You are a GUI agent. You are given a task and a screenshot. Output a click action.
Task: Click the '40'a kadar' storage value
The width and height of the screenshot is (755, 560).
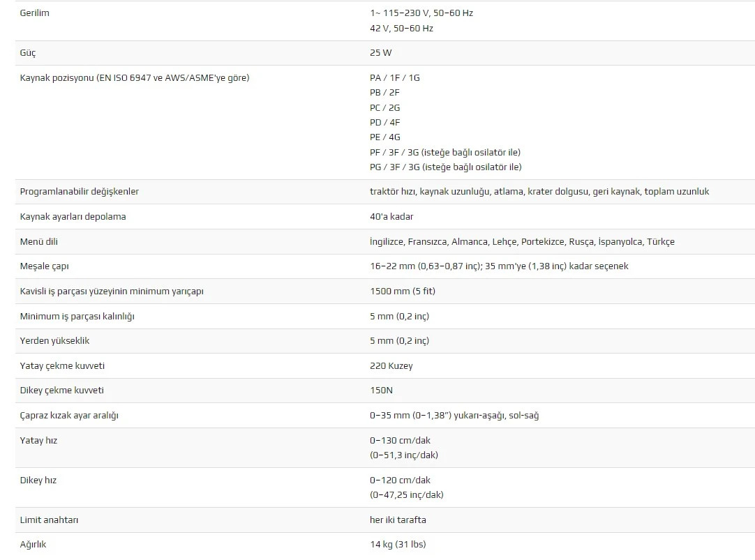[x=391, y=216]
